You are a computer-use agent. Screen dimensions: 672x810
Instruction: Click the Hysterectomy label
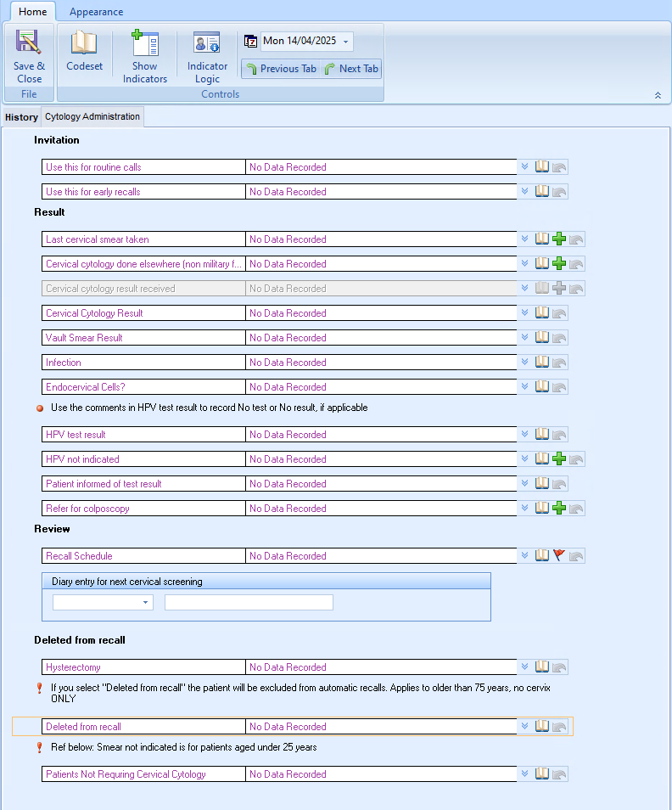pos(73,667)
